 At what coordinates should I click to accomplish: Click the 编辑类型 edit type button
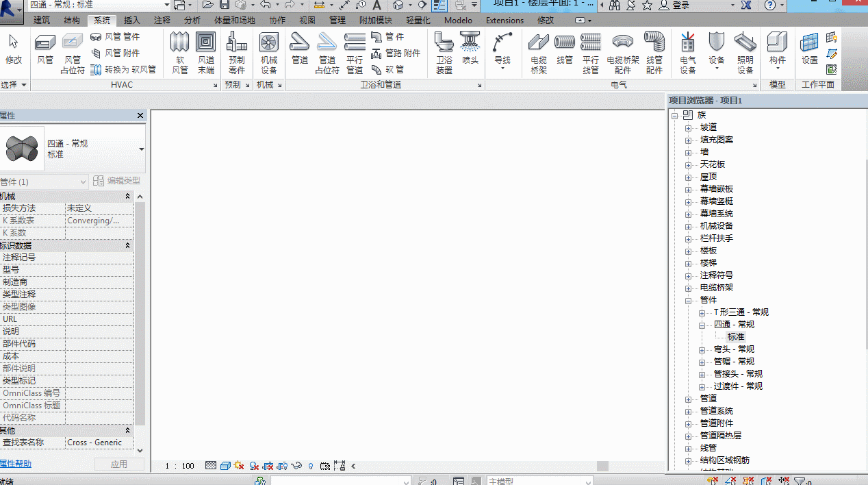click(x=116, y=181)
